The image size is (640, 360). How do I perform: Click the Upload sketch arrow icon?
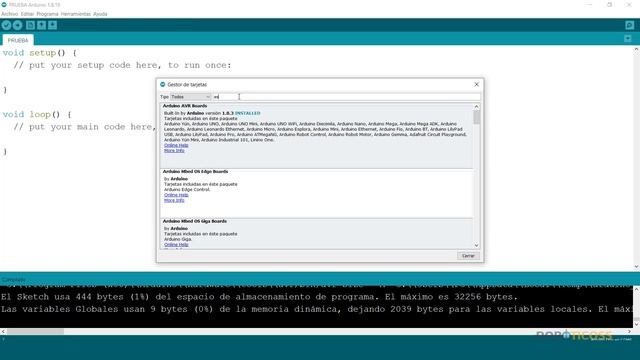tap(17, 25)
